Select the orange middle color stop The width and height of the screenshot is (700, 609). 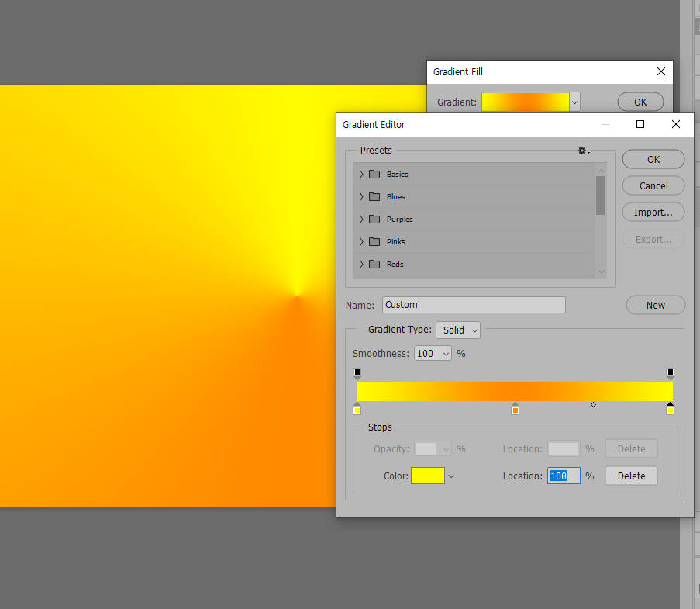(x=515, y=409)
